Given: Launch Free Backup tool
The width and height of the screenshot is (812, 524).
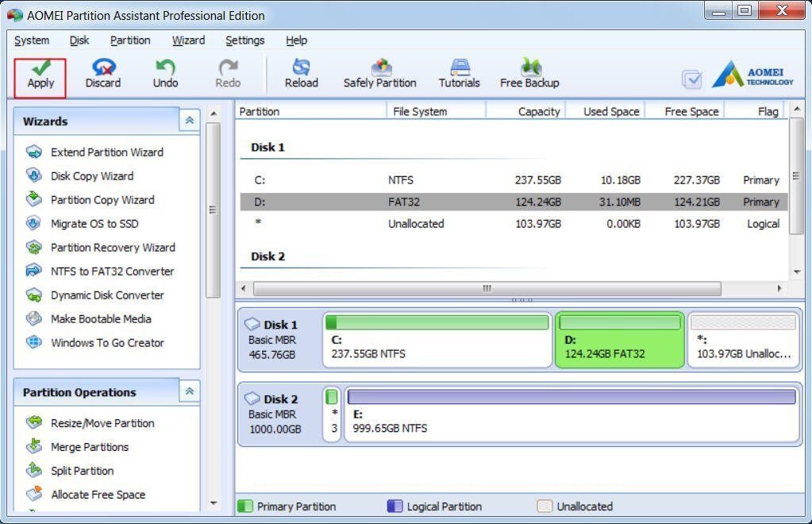Looking at the screenshot, I should [x=529, y=75].
